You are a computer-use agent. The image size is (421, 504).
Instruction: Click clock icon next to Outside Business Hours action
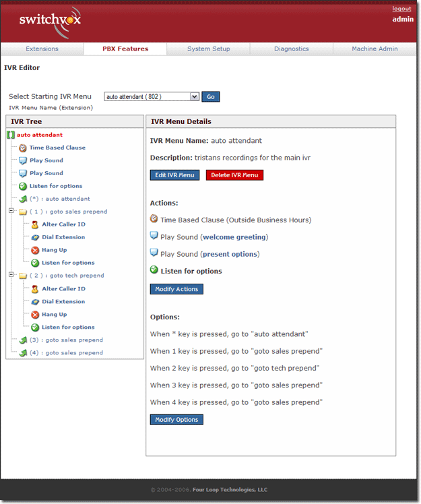click(x=154, y=219)
